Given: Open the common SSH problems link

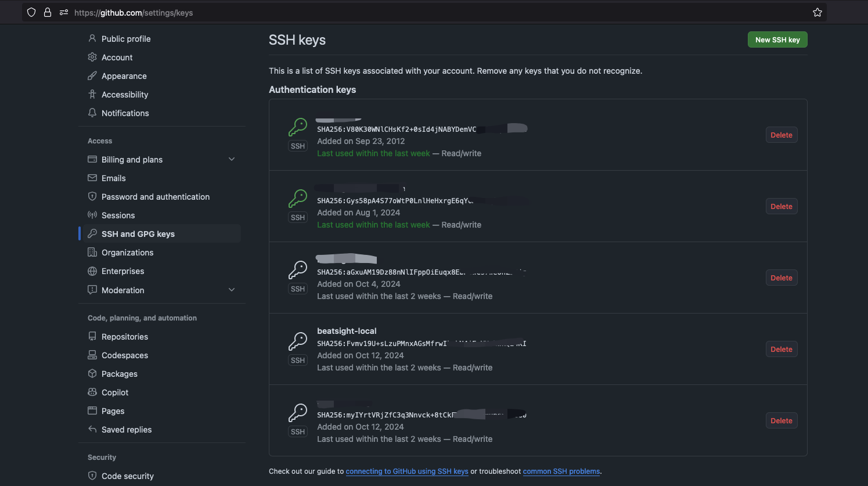Looking at the screenshot, I should click(561, 471).
